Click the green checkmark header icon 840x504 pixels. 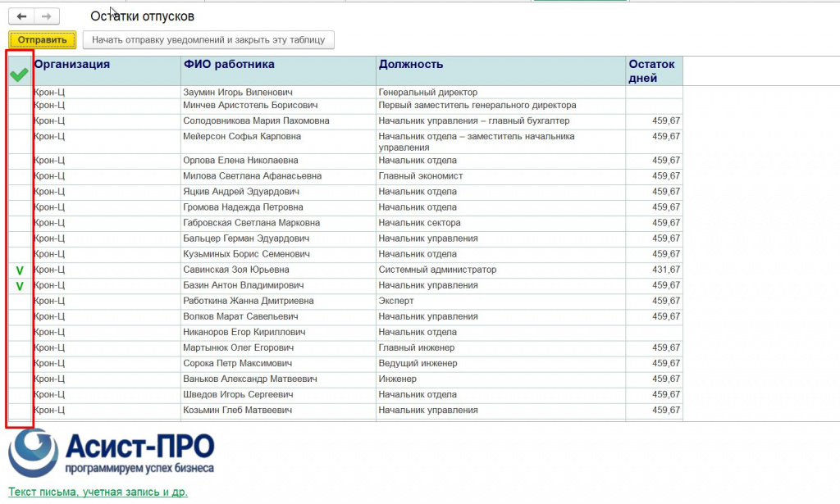(20, 75)
